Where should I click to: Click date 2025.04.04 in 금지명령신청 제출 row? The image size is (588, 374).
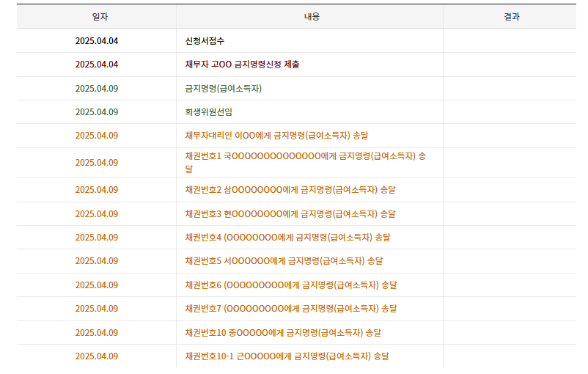pyautogui.click(x=97, y=65)
